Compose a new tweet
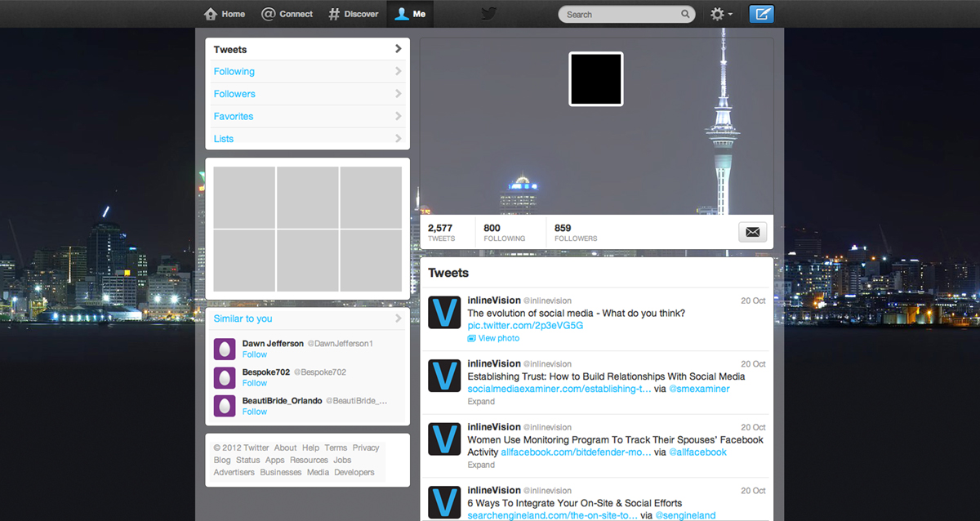Viewport: 980px width, 521px height. [x=761, y=14]
